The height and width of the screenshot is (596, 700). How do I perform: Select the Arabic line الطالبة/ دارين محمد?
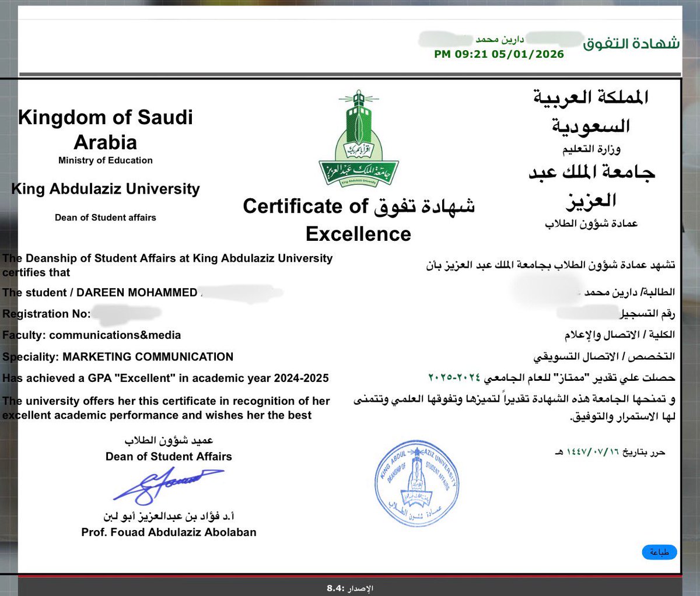click(629, 292)
